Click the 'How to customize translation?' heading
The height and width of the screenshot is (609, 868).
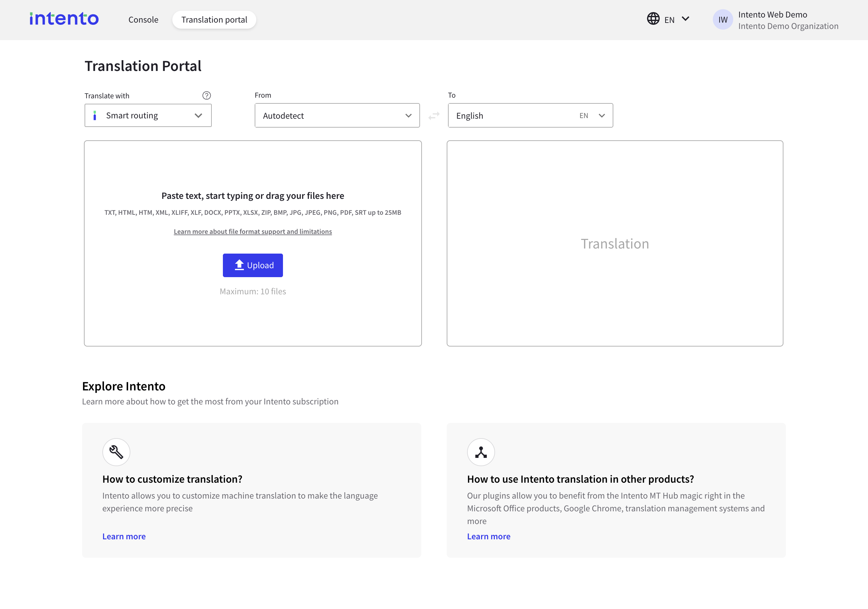[x=172, y=479]
